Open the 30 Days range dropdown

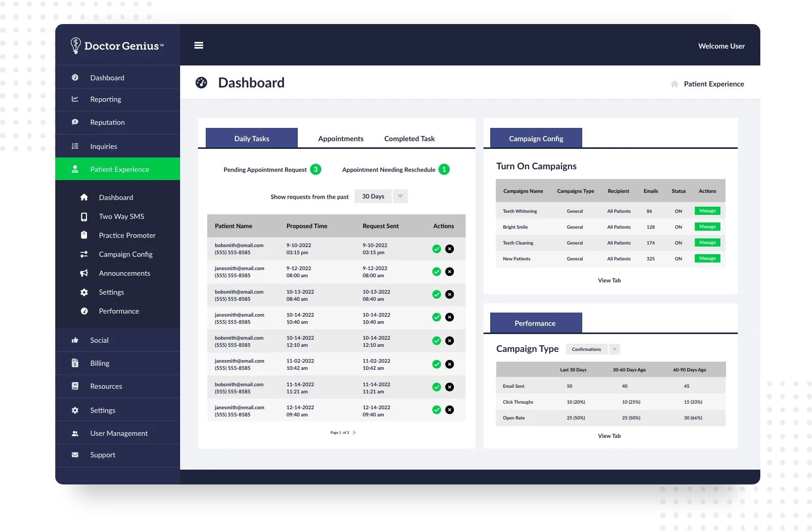tap(400, 196)
